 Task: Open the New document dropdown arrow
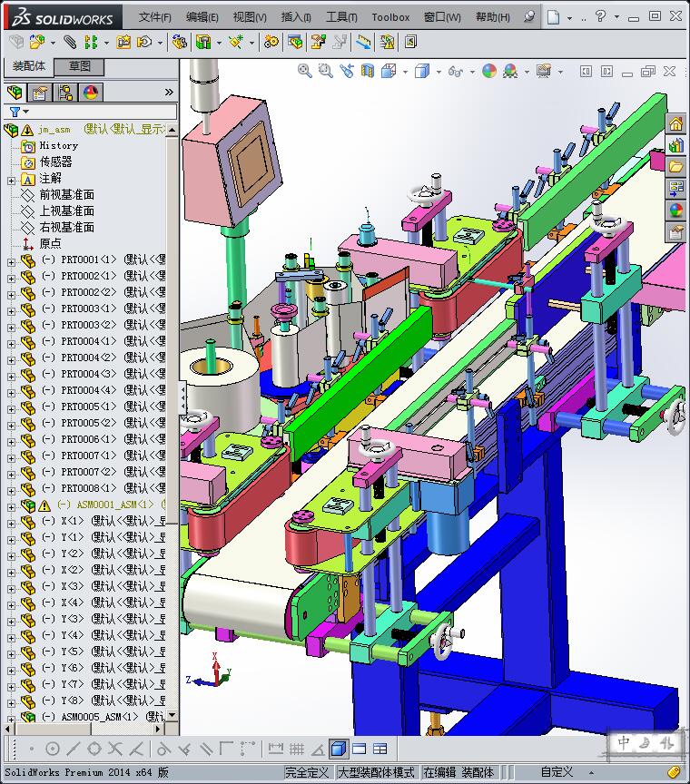pos(569,18)
